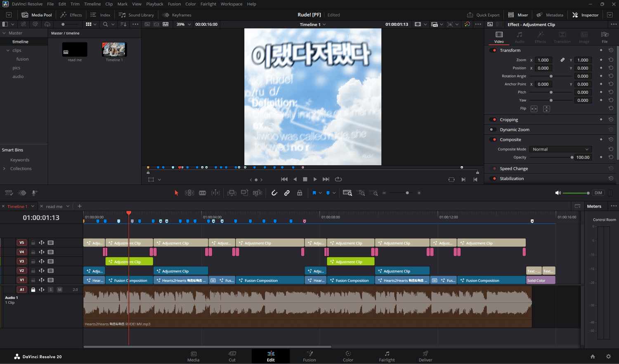Screen dimensions: 619x364
Task: Toggle Loop playback in viewer
Action: pyautogui.click(x=338, y=179)
